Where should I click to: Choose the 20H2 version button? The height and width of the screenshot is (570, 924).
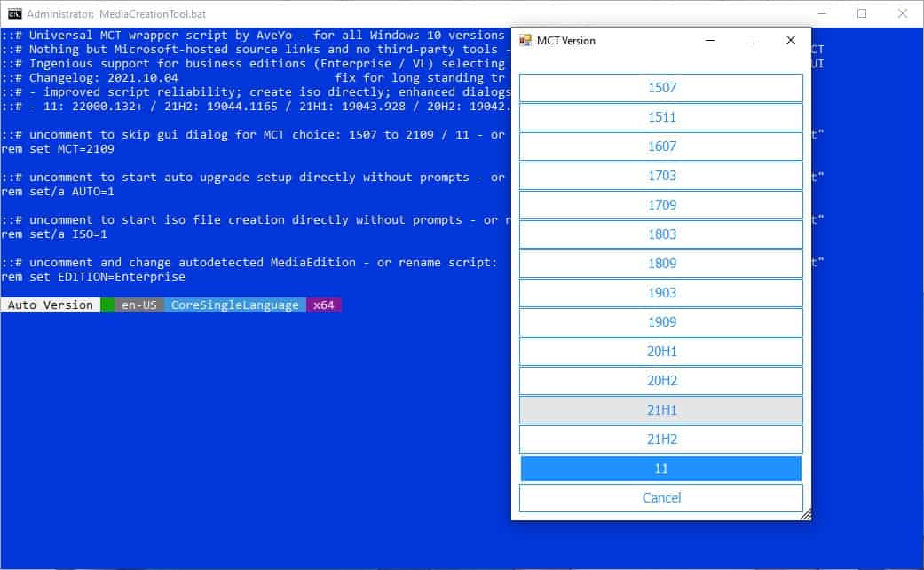point(660,381)
